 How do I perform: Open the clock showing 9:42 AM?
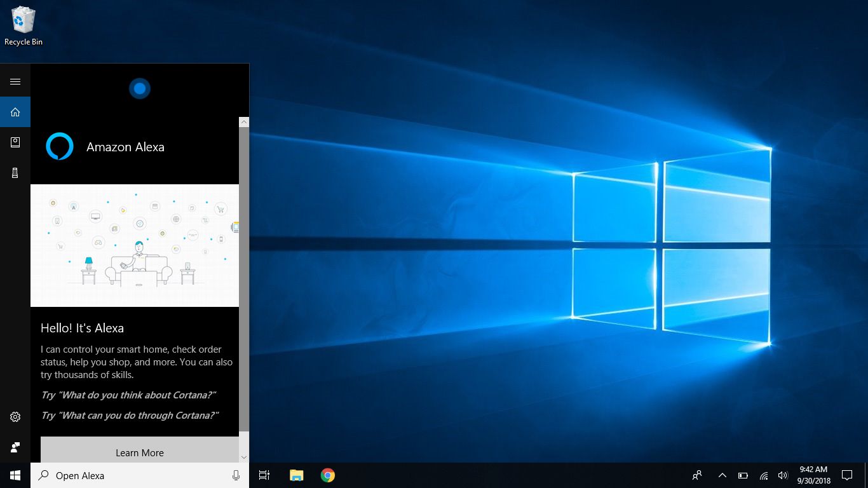click(813, 475)
